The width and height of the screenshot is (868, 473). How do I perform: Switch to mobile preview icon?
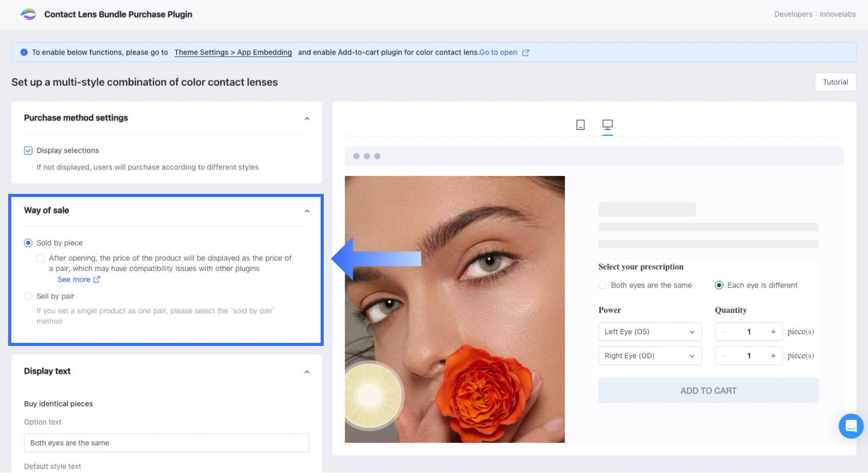point(580,125)
